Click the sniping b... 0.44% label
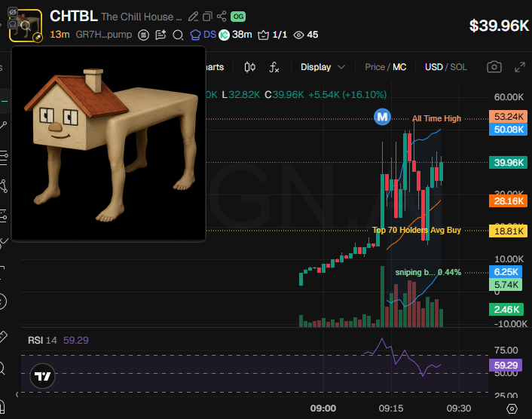The width and height of the screenshot is (532, 419). tap(428, 272)
